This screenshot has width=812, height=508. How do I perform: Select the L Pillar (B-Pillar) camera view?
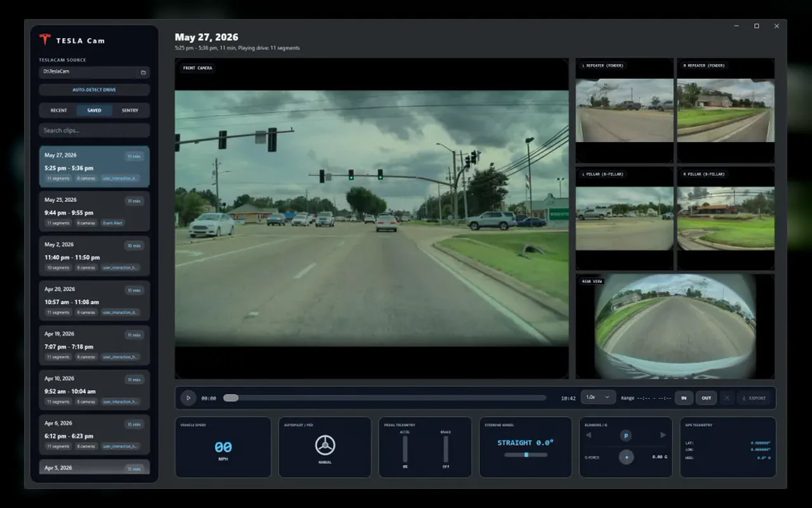pyautogui.click(x=624, y=218)
